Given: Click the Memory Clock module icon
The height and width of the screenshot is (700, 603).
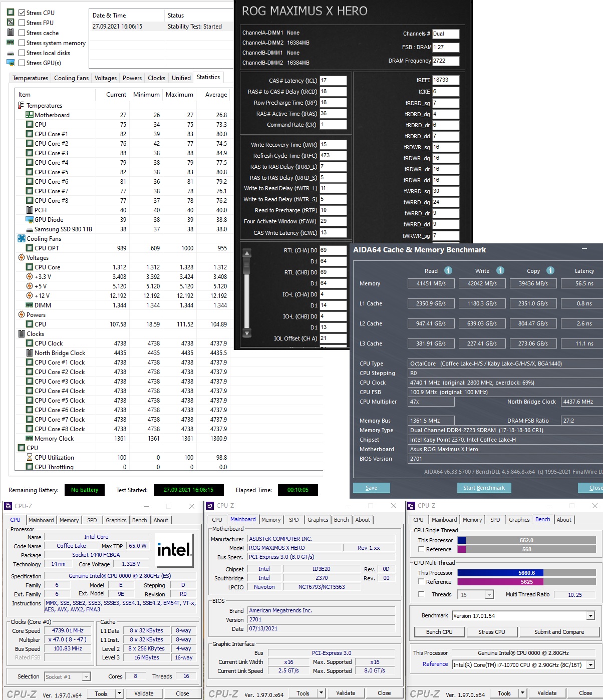Looking at the screenshot, I should [x=30, y=439].
